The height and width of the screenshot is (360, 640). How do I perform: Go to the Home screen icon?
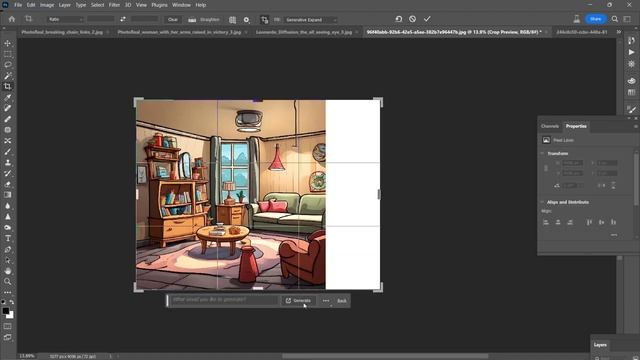pyautogui.click(x=11, y=19)
